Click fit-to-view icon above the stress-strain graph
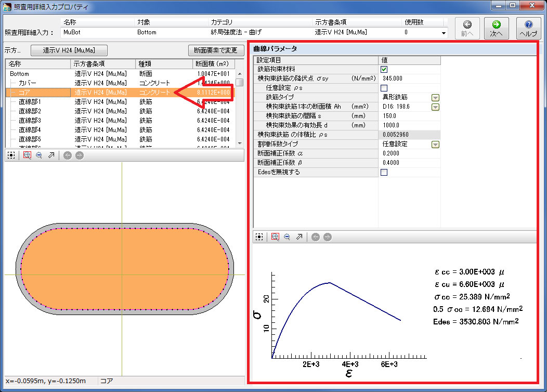The image size is (547, 392). [x=259, y=237]
